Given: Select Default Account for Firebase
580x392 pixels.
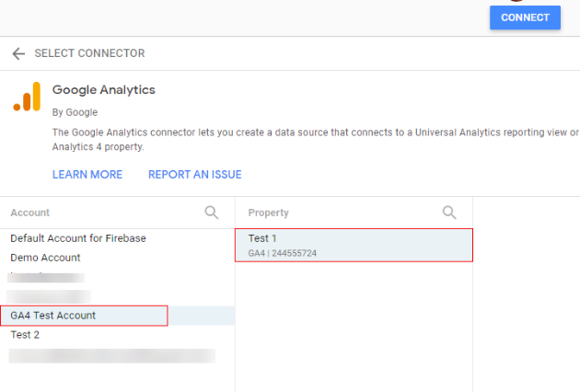Looking at the screenshot, I should click(78, 238).
